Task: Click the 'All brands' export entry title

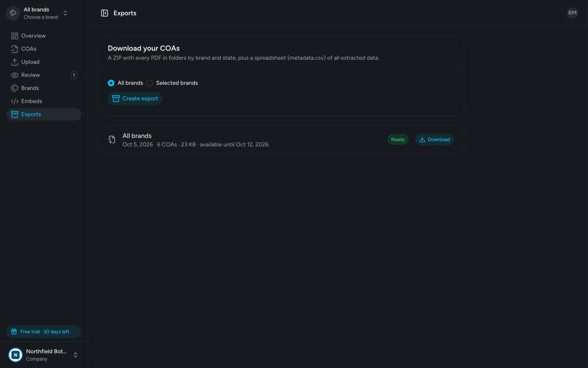Action: click(137, 136)
